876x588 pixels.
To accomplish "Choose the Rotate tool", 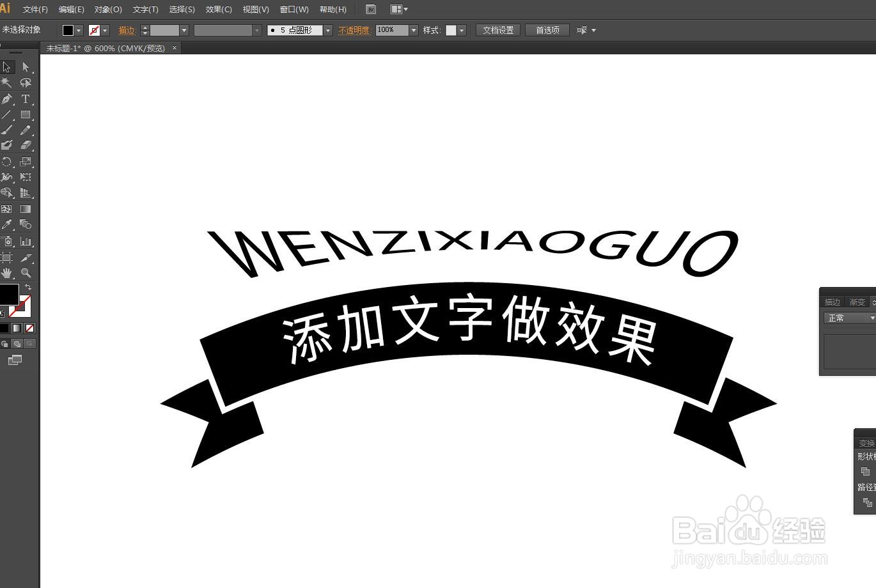I will pyautogui.click(x=7, y=162).
